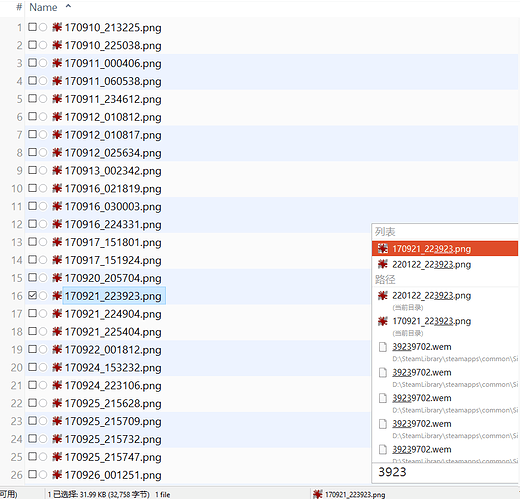Click the icon of highlighted 170921_223923.png in popup list

point(383,248)
